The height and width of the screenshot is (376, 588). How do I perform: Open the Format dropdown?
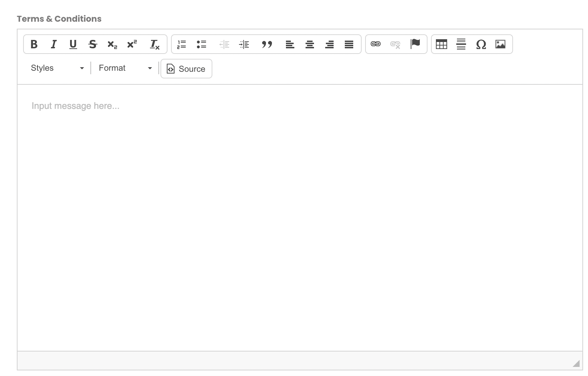click(x=125, y=68)
